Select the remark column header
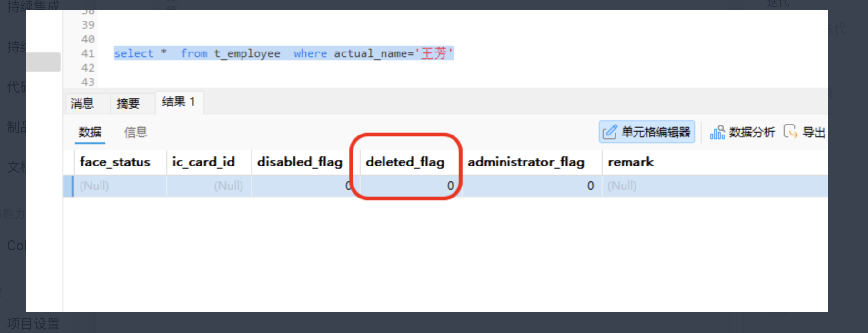This screenshot has height=333, width=868. 631,162
